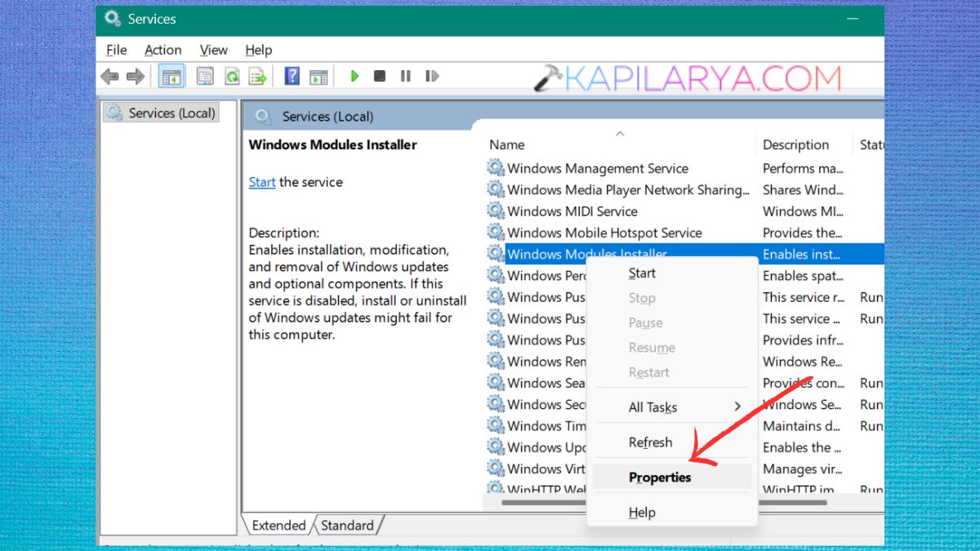Click the greyed Pause context menu entry
The height and width of the screenshot is (551, 980).
(x=672, y=323)
